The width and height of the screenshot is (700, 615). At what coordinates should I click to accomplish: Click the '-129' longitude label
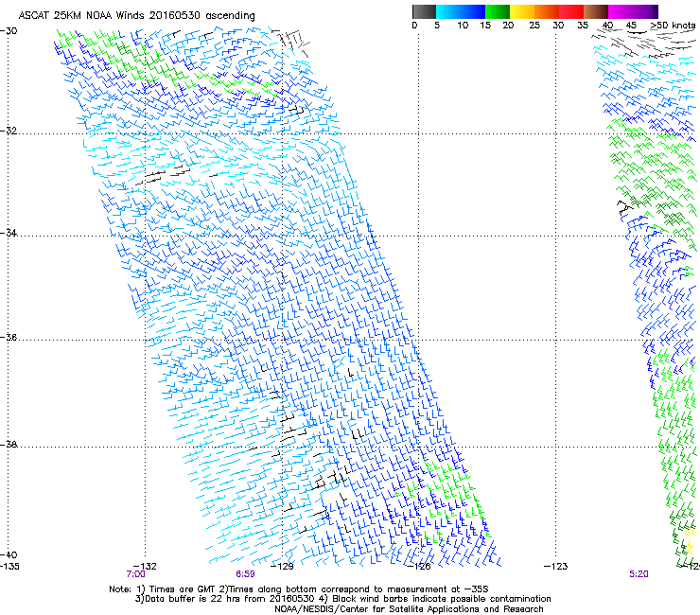tap(282, 567)
